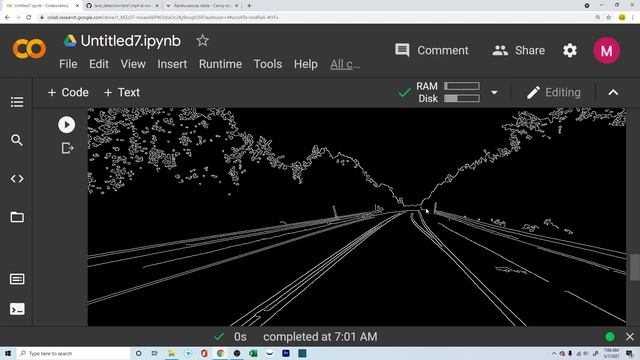Click 'completed at 7:01 AM' status text
The height and width of the screenshot is (360, 640).
320,337
